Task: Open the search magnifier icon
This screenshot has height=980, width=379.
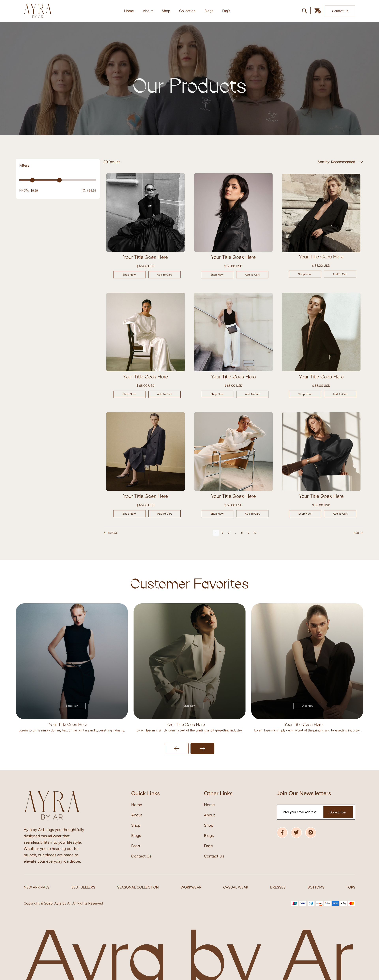Action: [x=304, y=11]
